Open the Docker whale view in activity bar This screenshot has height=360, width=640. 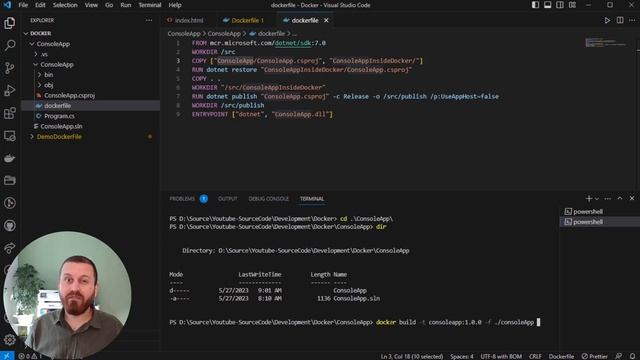[9, 158]
